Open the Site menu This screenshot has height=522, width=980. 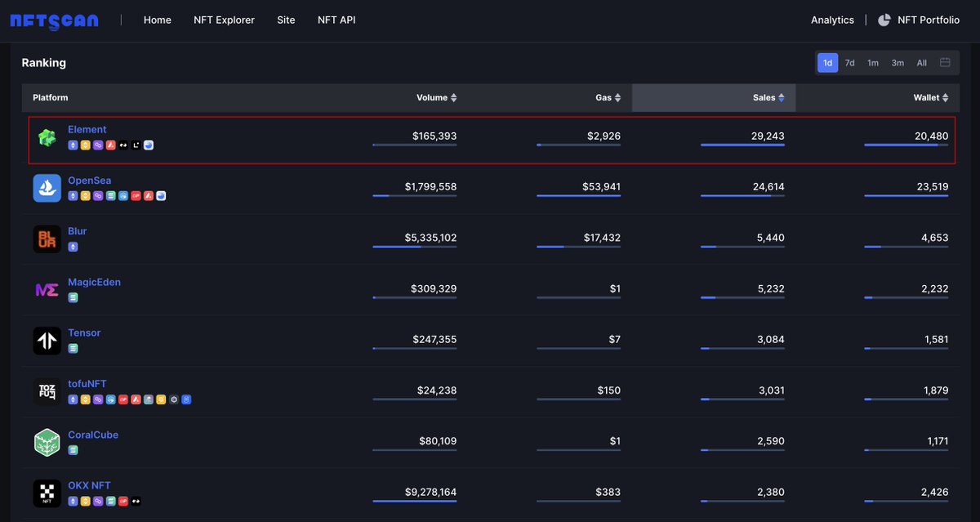286,20
